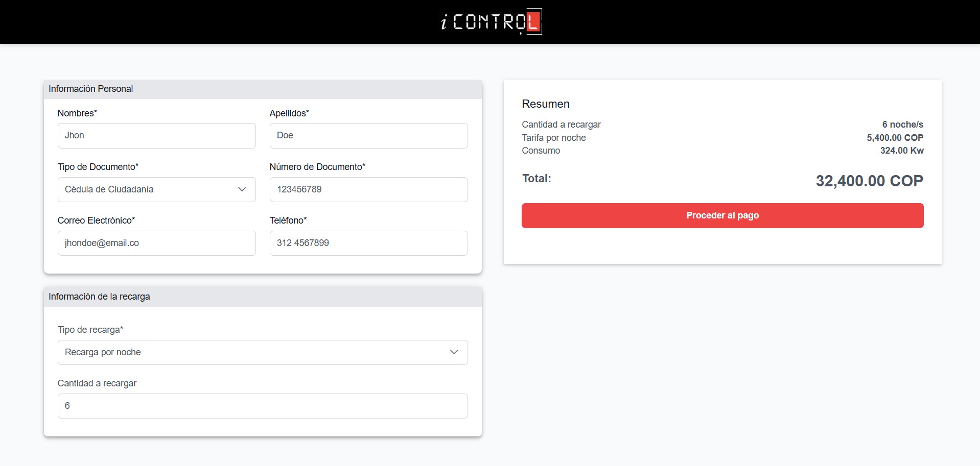Click the Consumo line showing 324.00 Kw
This screenshot has width=980, height=466.
point(903,151)
